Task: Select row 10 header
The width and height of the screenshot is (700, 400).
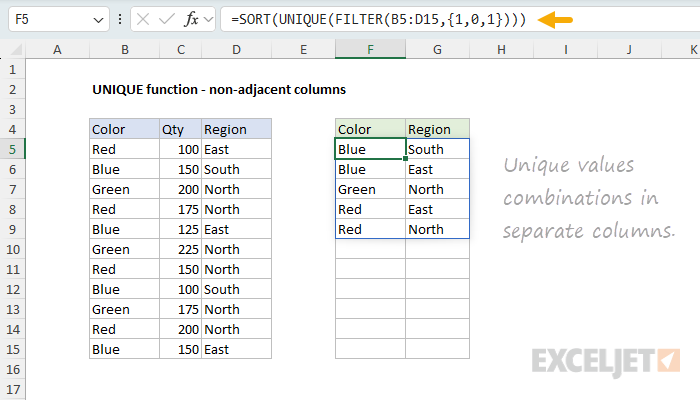Action: (x=12, y=249)
